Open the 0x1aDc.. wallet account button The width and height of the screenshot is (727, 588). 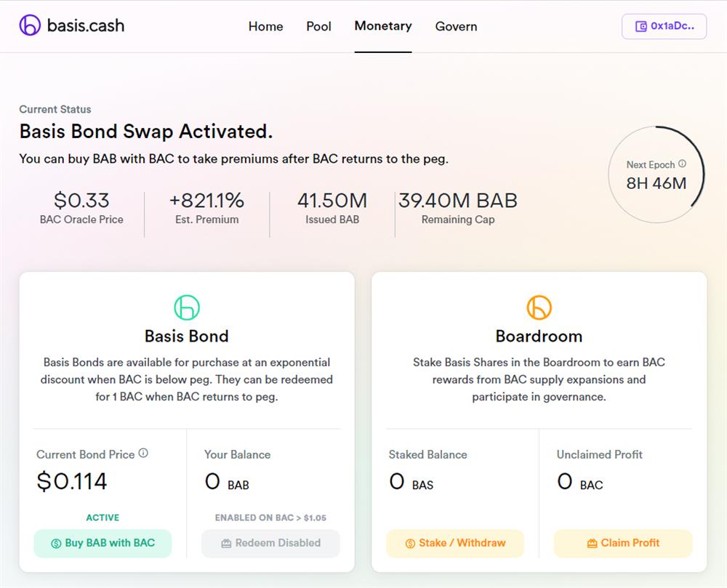click(x=664, y=26)
